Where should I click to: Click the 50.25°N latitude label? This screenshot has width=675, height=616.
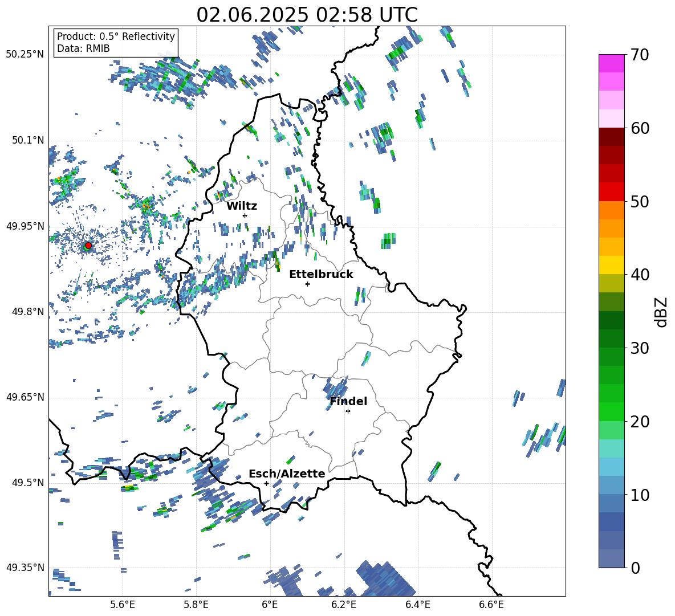[25, 55]
